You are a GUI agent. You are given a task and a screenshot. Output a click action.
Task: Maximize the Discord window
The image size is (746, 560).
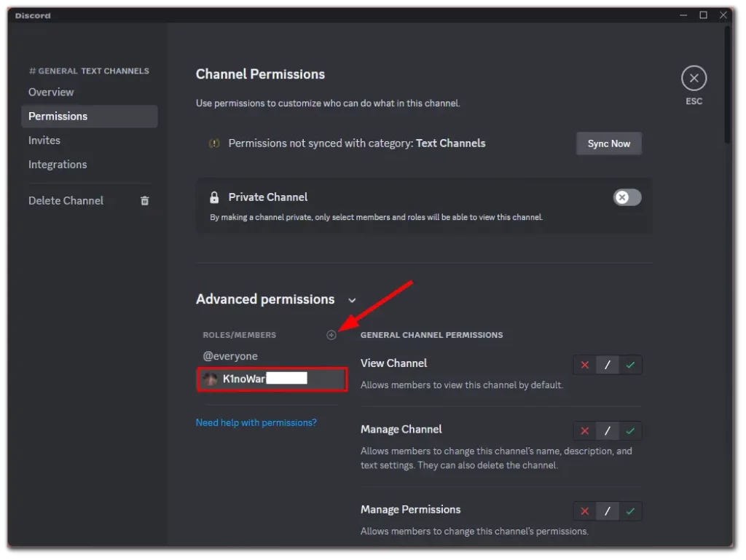pos(703,15)
